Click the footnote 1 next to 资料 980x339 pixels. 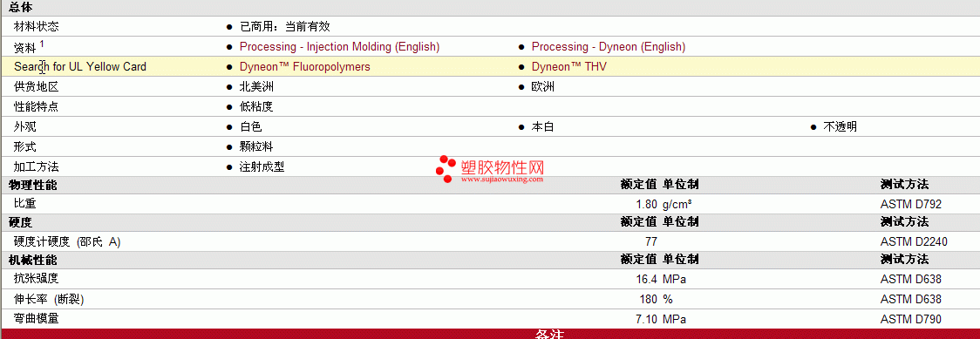pyautogui.click(x=42, y=44)
